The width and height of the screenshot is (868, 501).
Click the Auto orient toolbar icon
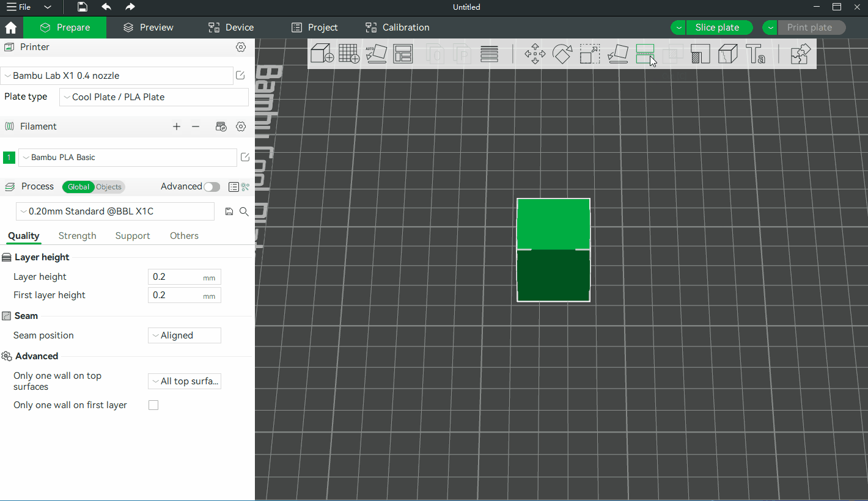point(376,54)
